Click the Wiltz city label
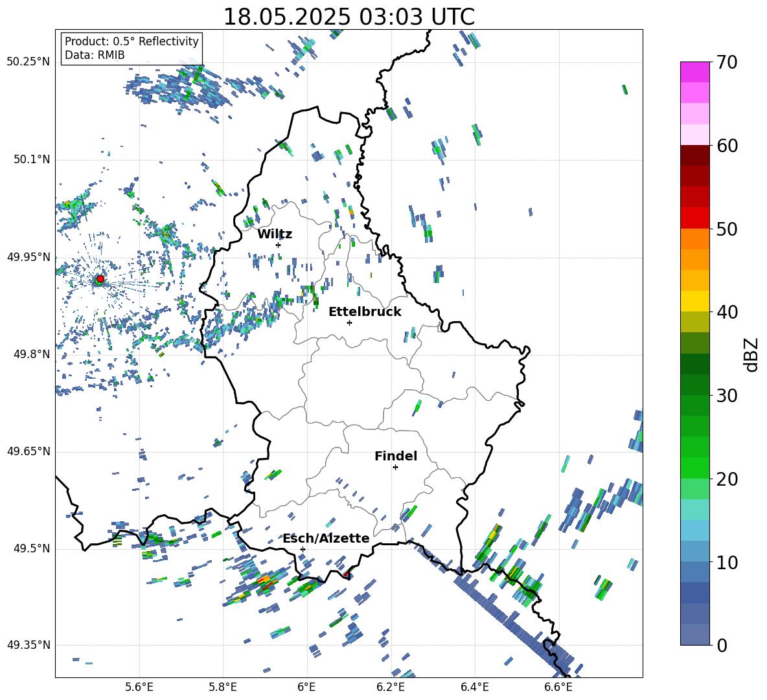 275,234
